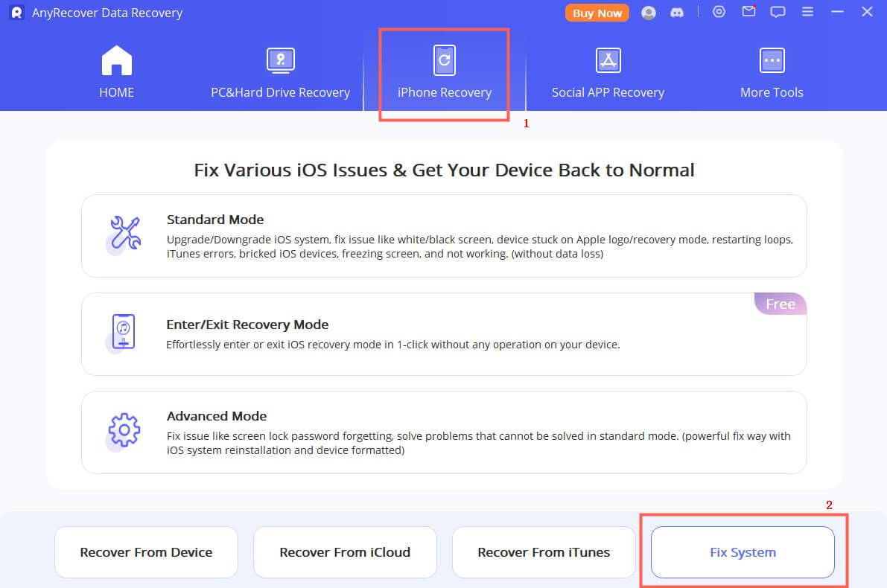Select the Standard Mode title

click(215, 220)
